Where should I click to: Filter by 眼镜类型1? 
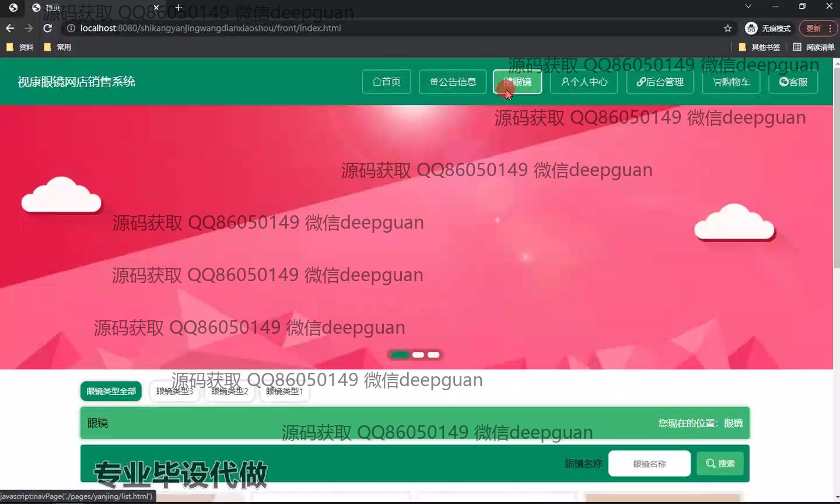pos(285,391)
